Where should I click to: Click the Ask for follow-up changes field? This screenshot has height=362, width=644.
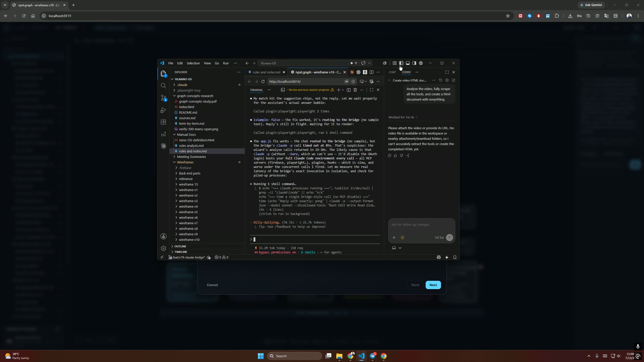coord(421,225)
